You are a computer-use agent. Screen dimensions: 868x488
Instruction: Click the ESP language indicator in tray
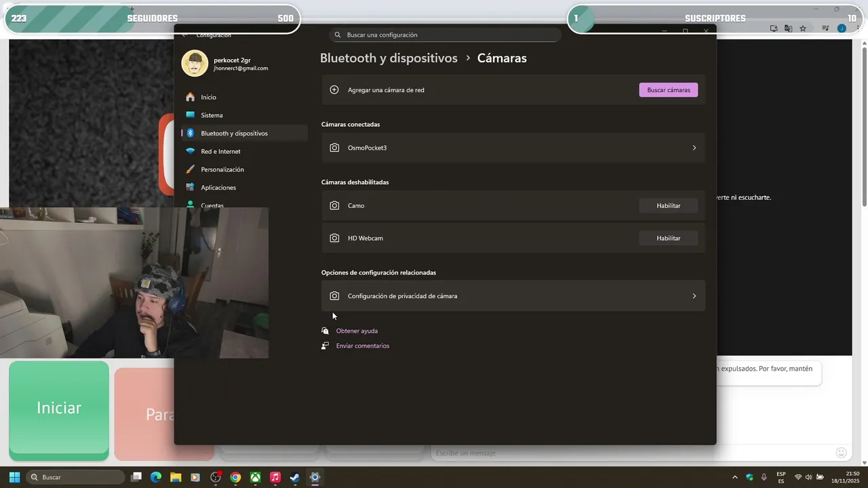[781, 477]
